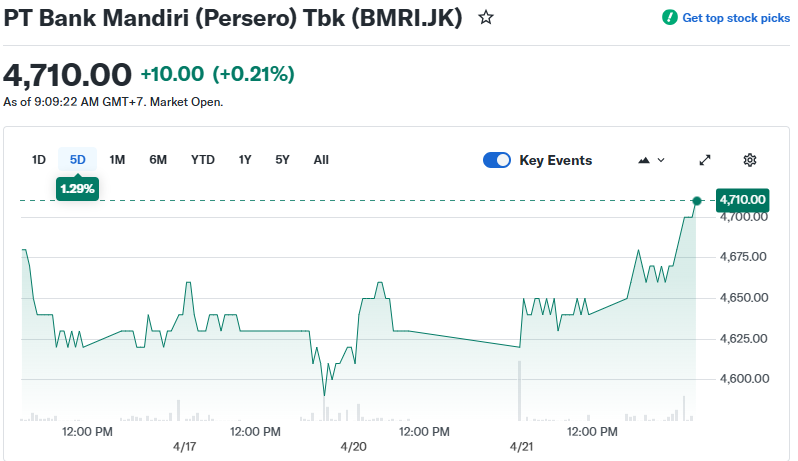Open Get top stock picks link
This screenshot has width=798, height=461.
[735, 18]
